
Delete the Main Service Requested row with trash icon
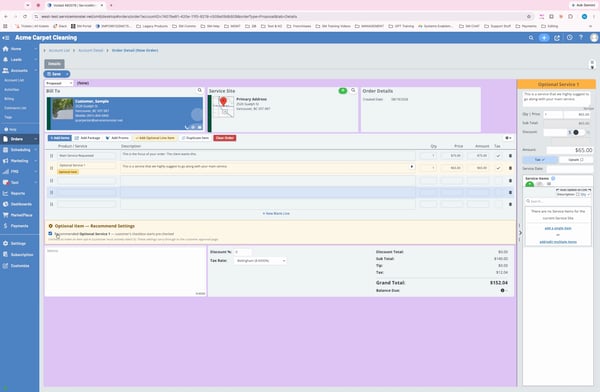(x=510, y=156)
